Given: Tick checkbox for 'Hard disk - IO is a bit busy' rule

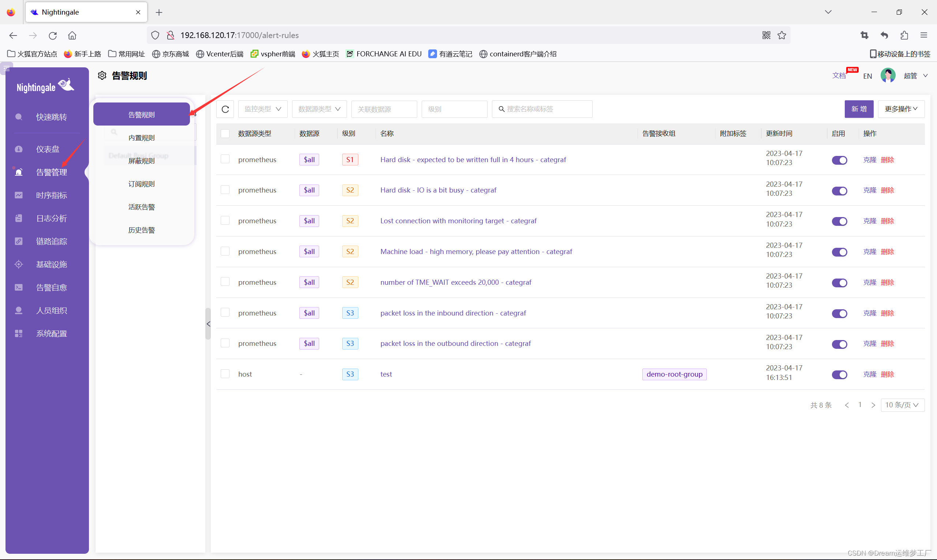Looking at the screenshot, I should click(x=225, y=190).
